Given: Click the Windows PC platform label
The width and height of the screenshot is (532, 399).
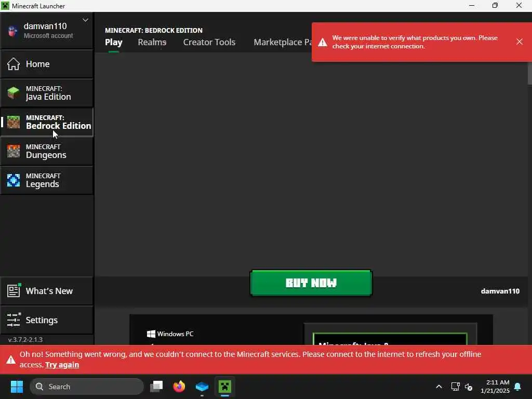Looking at the screenshot, I should [x=170, y=334].
